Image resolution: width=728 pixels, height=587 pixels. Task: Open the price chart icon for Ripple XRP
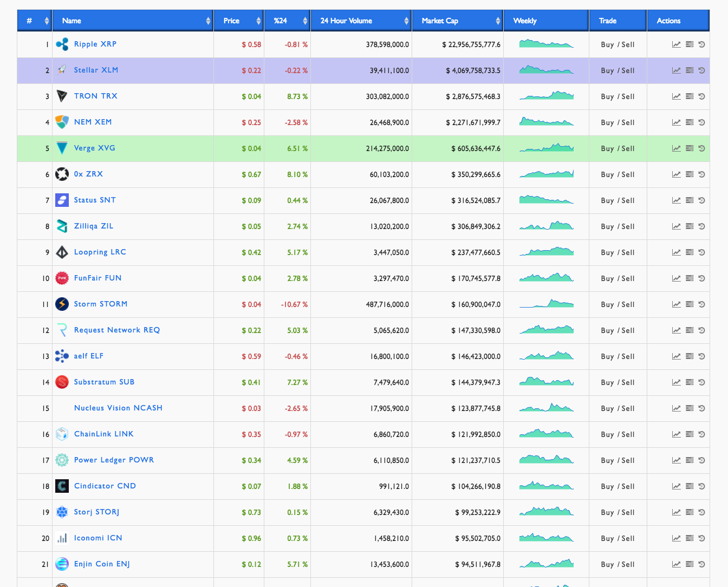(x=677, y=44)
